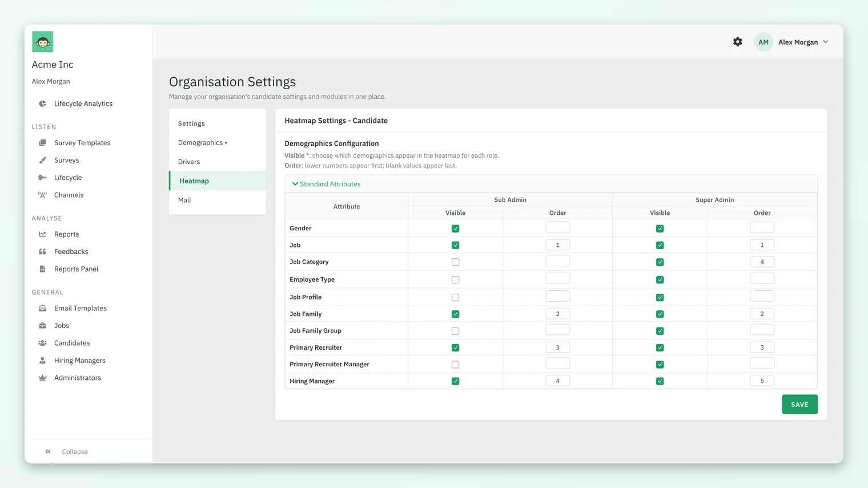Click the Email Templates icon

pyautogui.click(x=42, y=308)
